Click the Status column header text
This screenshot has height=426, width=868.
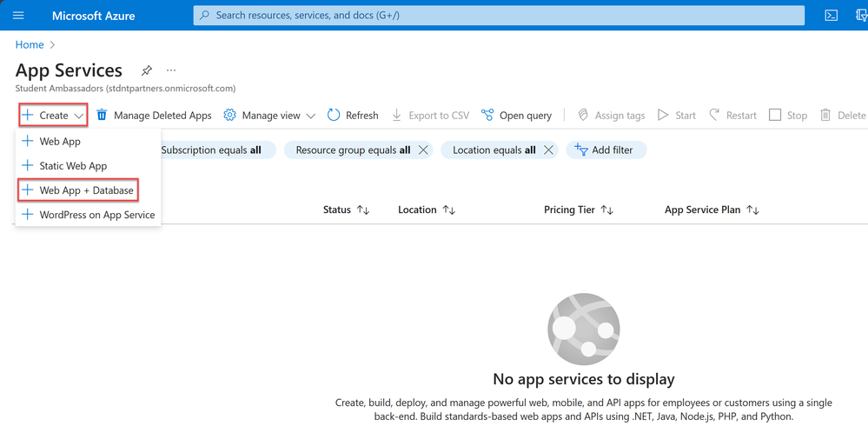(x=337, y=210)
